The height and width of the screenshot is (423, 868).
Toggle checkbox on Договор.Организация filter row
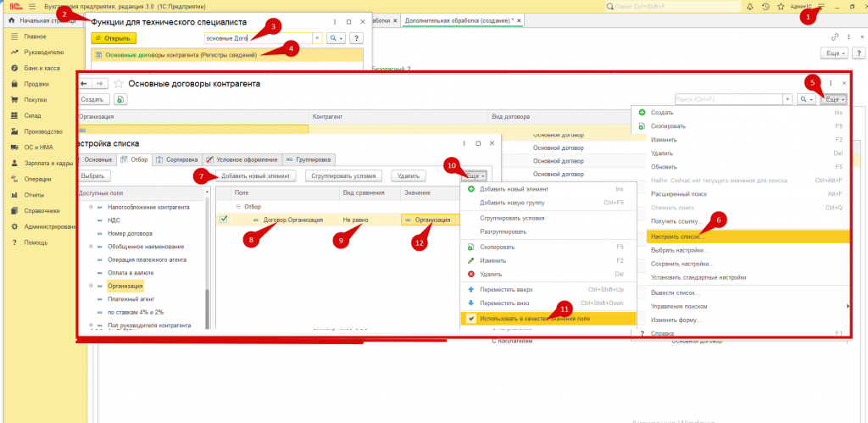(x=223, y=220)
